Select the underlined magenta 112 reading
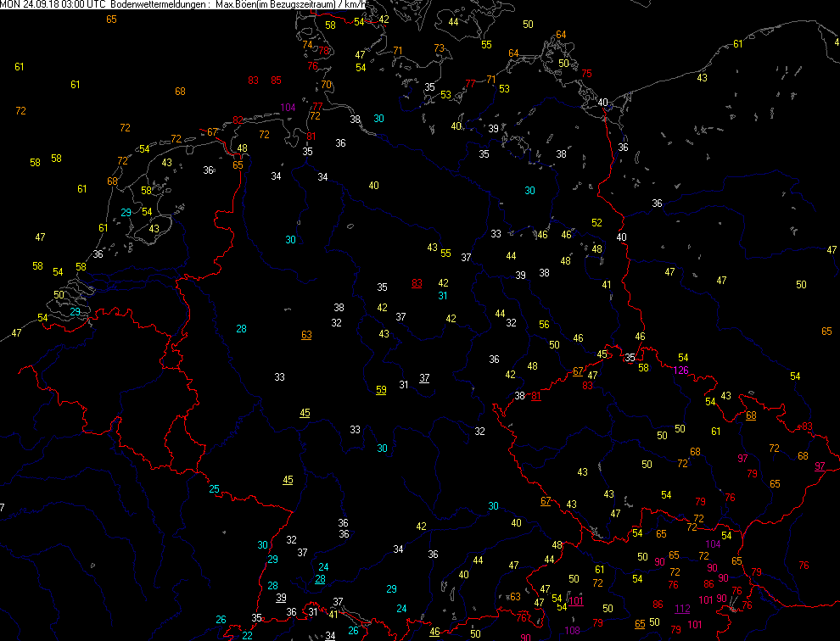 click(682, 609)
